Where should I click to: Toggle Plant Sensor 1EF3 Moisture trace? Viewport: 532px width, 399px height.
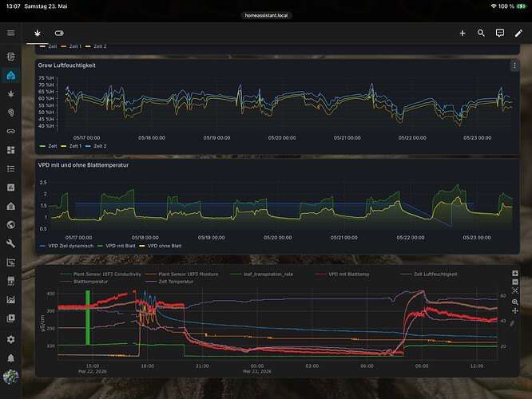[x=182, y=274]
